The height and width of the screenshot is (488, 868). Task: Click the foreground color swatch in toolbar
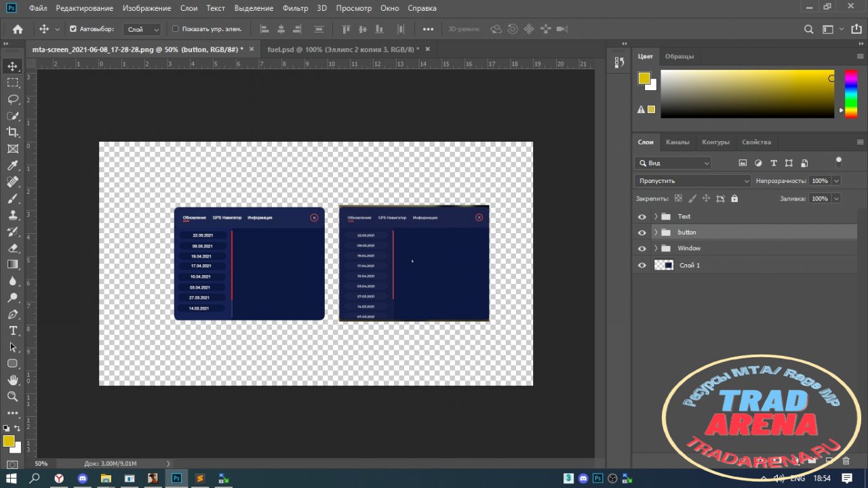[9, 441]
